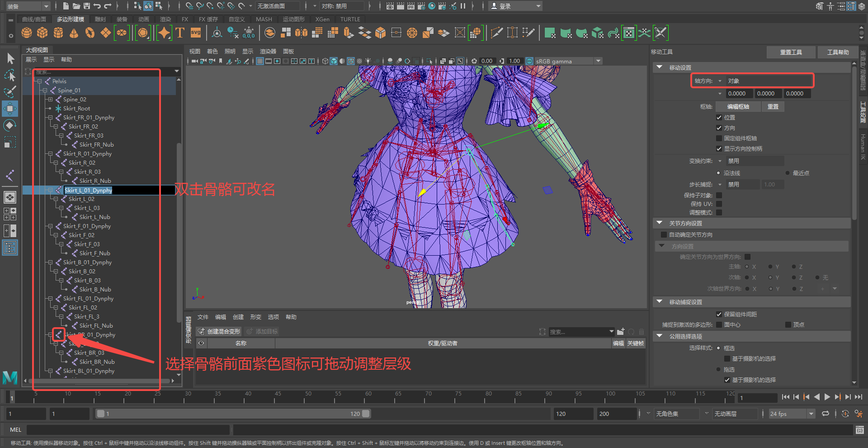
Task: Click the 工具帮助 button
Action: point(838,52)
